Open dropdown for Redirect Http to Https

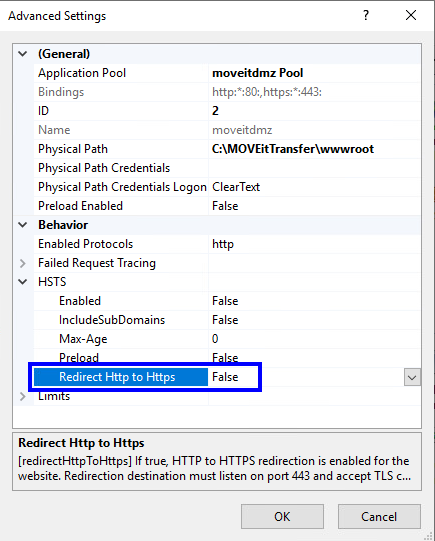tap(412, 377)
